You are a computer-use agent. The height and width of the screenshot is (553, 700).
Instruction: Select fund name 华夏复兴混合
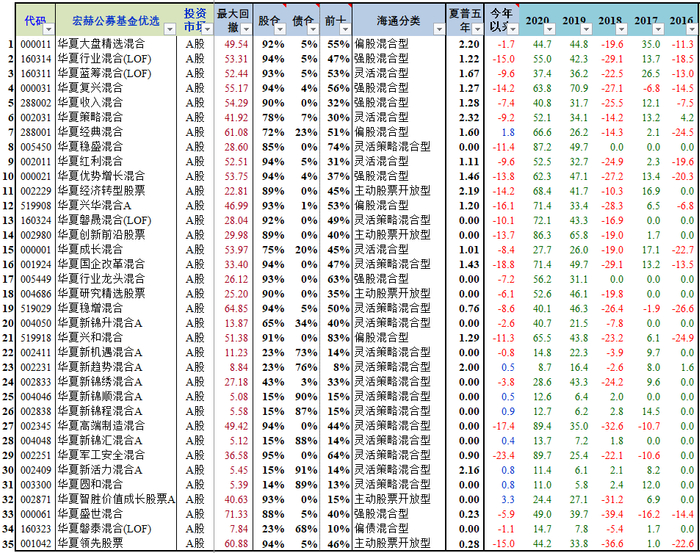coord(90,88)
